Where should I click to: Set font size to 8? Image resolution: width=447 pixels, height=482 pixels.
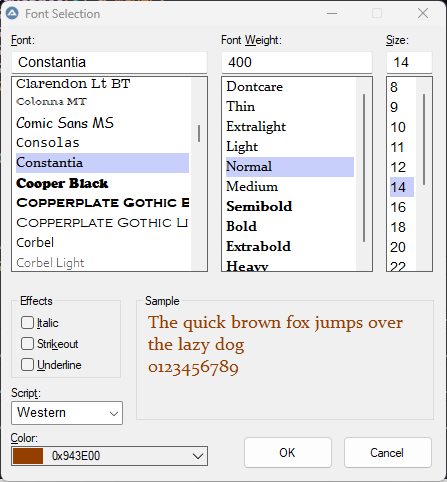click(x=402, y=87)
